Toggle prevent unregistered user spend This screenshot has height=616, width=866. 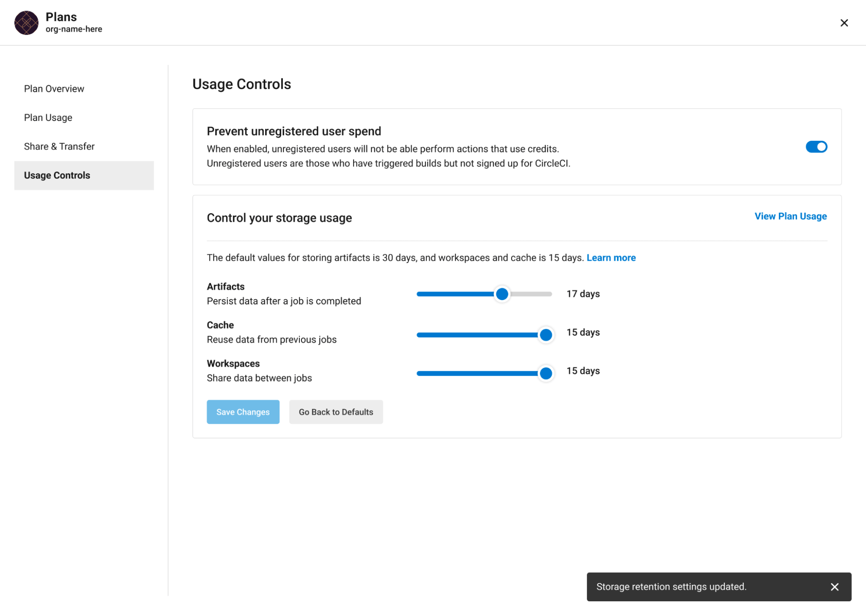[x=816, y=146]
